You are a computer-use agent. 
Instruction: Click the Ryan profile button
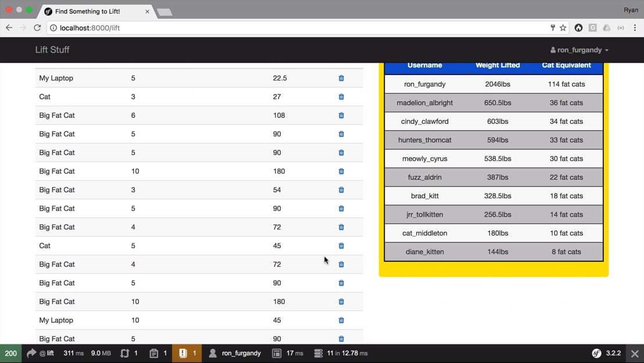[x=631, y=10]
